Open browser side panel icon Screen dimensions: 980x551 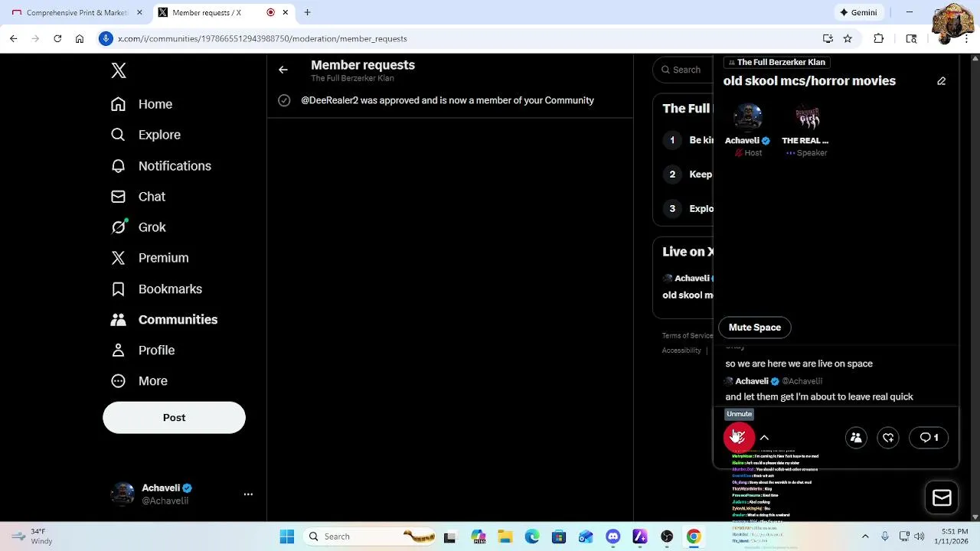(911, 38)
